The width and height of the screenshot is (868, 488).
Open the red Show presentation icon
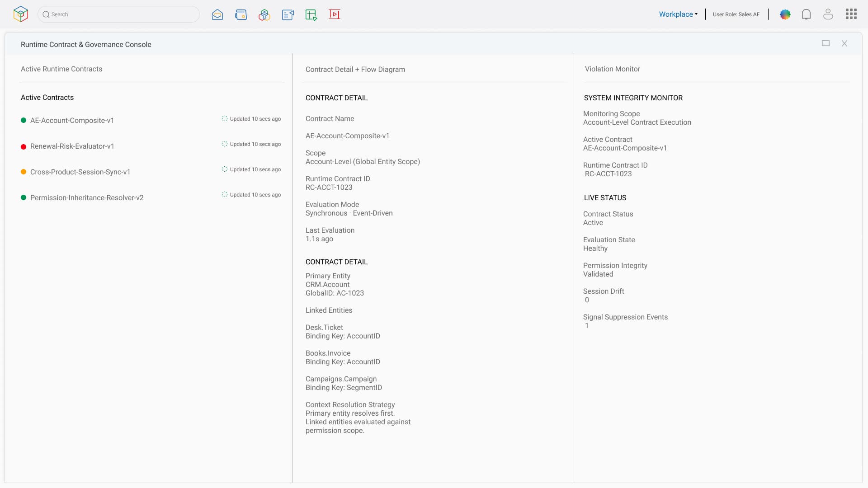click(x=335, y=14)
